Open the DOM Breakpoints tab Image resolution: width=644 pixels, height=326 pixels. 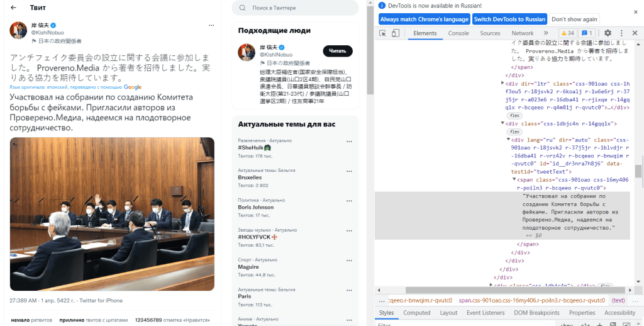(x=536, y=313)
